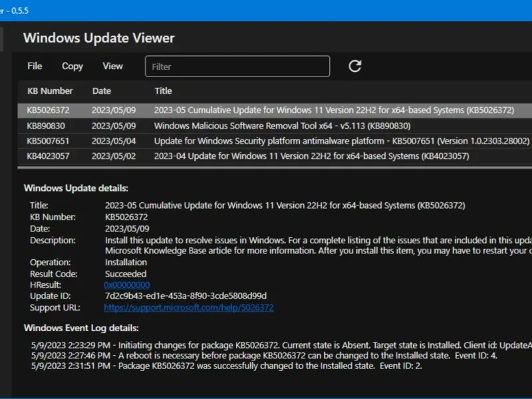Click the Update ID value 7d2c9b43
This screenshot has width=532, height=399.
click(186, 296)
